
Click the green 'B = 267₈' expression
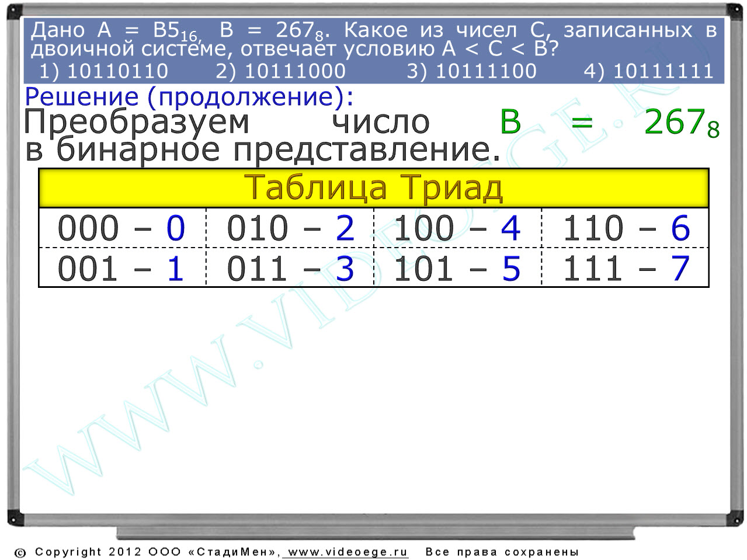610,123
